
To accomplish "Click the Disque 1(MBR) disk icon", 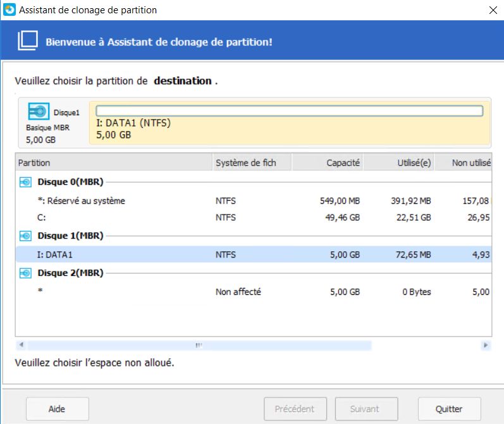I will 25,236.
